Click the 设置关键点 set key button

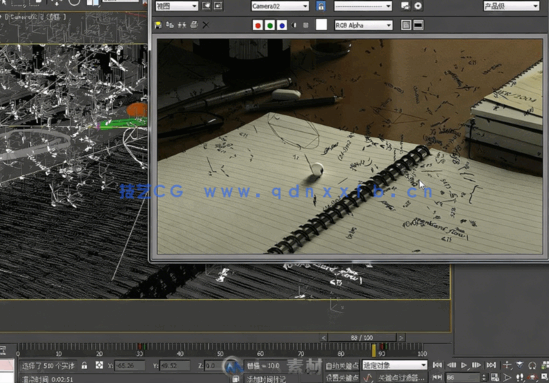342,378
